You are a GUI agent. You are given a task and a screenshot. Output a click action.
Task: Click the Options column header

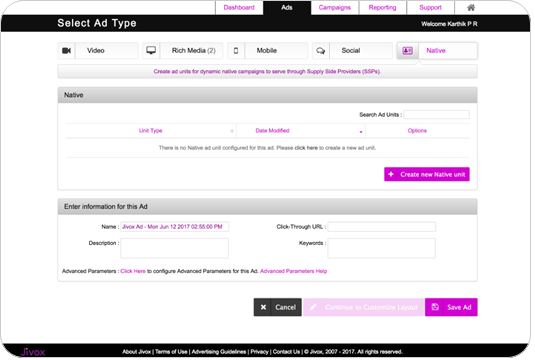(x=417, y=131)
